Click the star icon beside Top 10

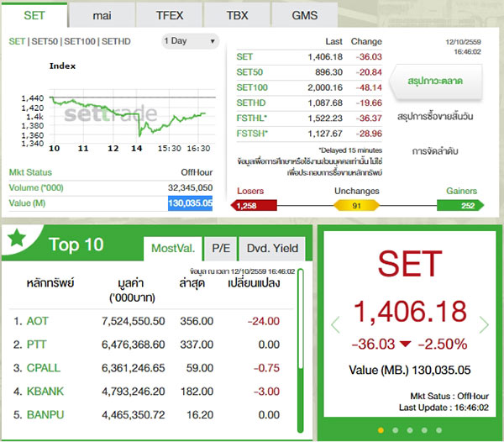pos(17,238)
